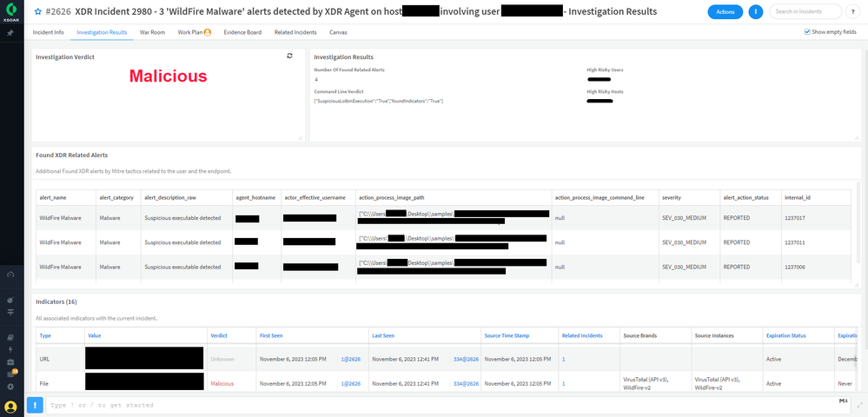Click the Source Brands column header

coord(639,335)
